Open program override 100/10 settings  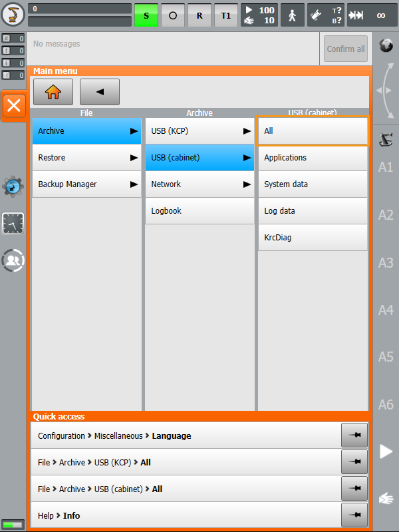(x=259, y=15)
